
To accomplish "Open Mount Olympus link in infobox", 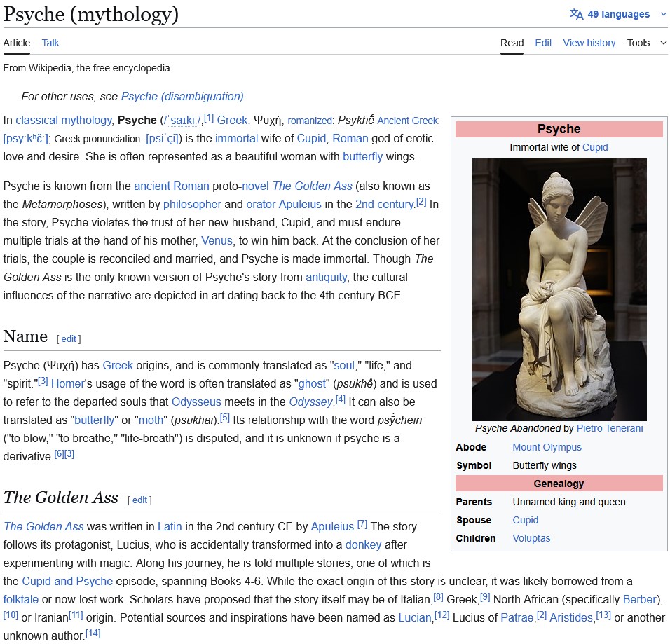I will coord(547,447).
